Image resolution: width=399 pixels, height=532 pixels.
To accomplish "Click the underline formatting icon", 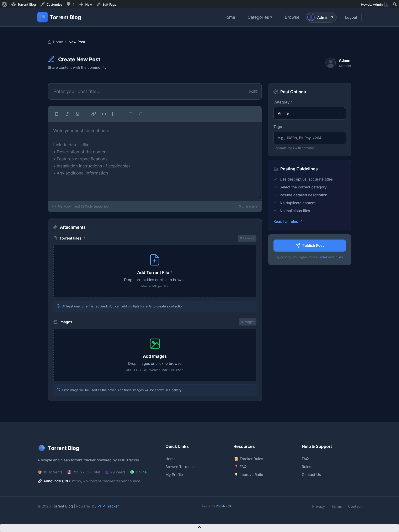I will coord(78,114).
